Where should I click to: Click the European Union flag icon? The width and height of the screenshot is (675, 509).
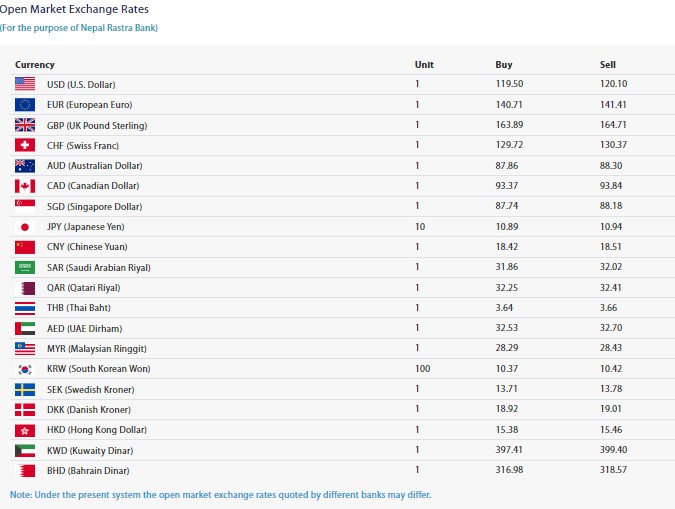[x=25, y=105]
